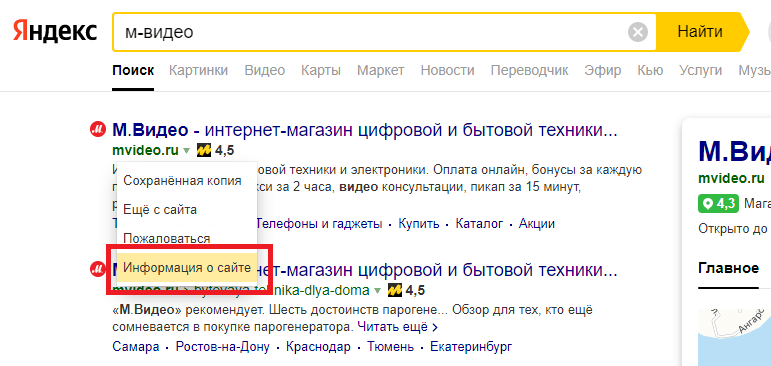Open the Переводчик tab
Screen dimensions: 771x366
(x=529, y=70)
